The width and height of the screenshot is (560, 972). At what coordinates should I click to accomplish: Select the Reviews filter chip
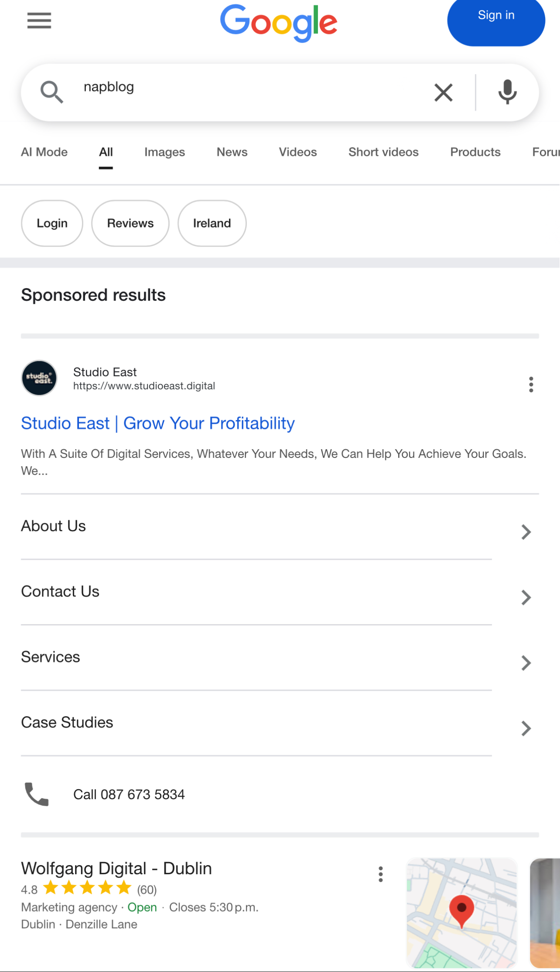(x=130, y=223)
